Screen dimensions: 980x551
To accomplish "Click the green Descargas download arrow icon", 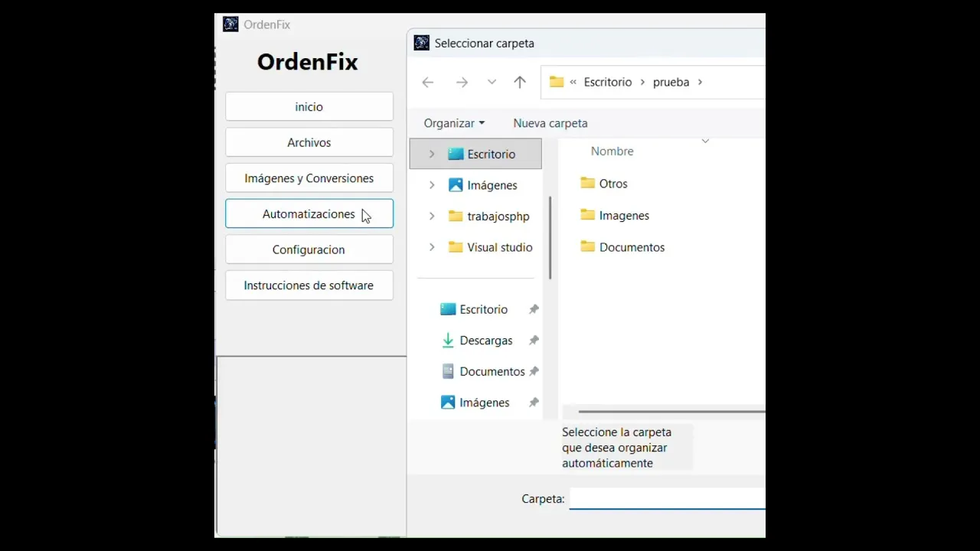I will click(x=448, y=341).
